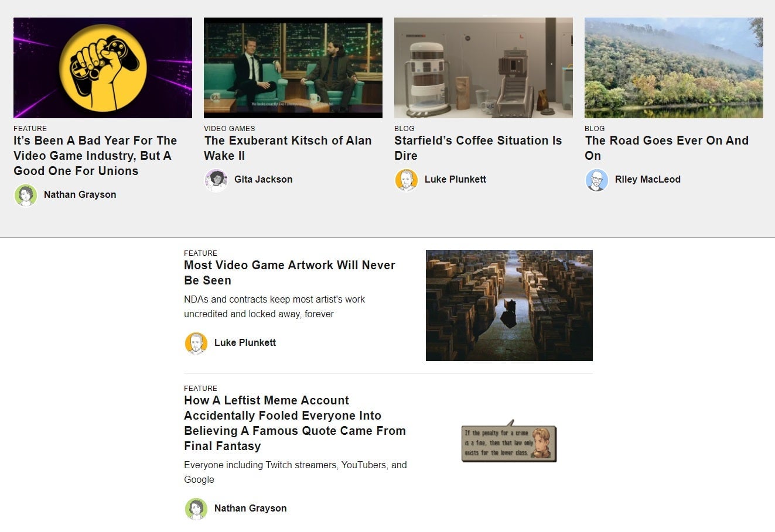The width and height of the screenshot is (775, 532).
Task: Open 'The Exuberant Kitsch of Alan Wake II'
Action: point(288,148)
